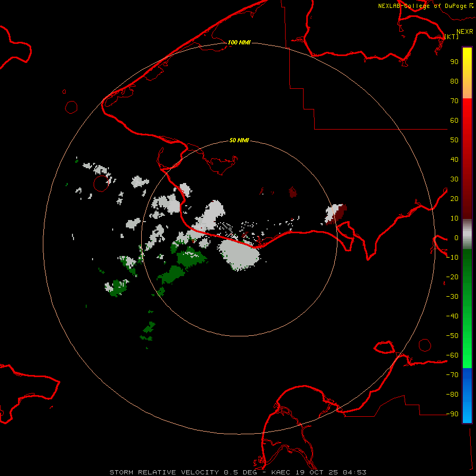Click the -70 value on the velocity scale
The width and height of the screenshot is (476, 476).
point(452,375)
